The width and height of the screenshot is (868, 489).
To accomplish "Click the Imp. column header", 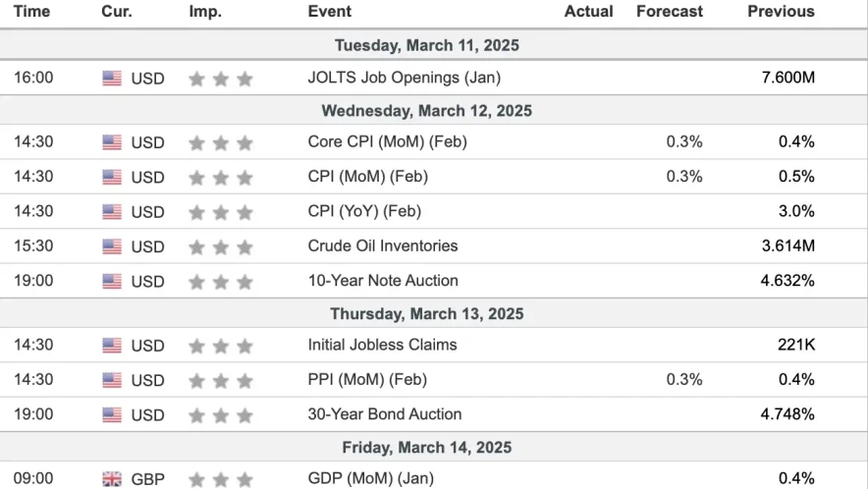I will point(205,12).
